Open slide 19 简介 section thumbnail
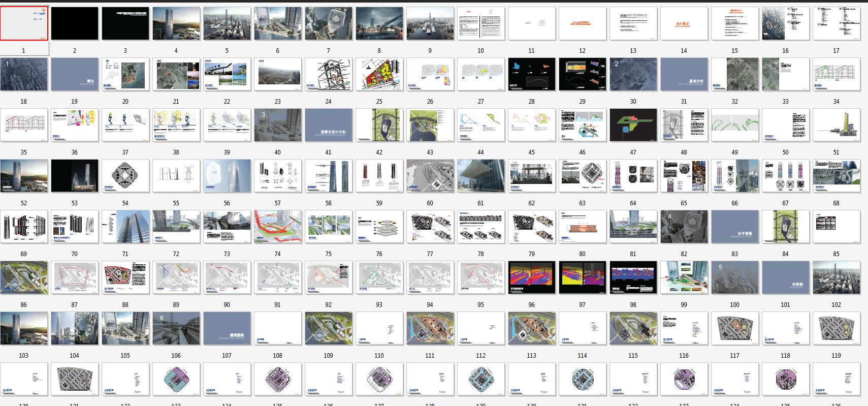The image size is (868, 406). point(75,74)
